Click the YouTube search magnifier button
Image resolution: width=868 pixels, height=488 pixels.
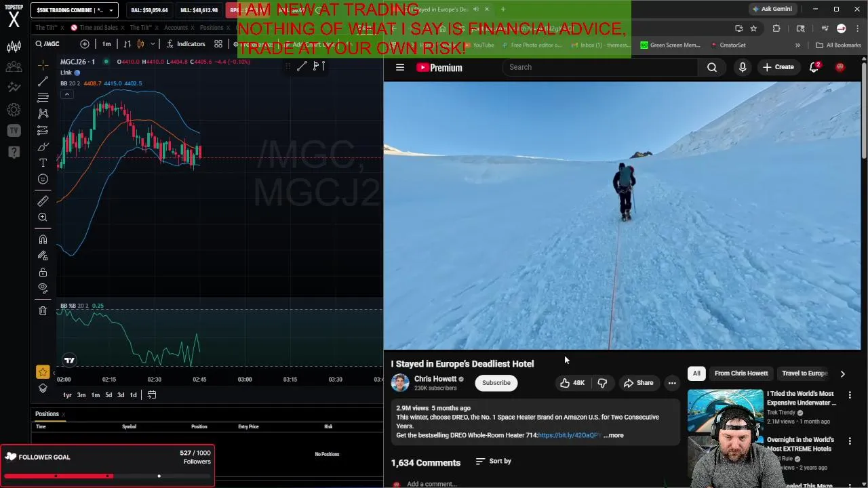pos(712,67)
